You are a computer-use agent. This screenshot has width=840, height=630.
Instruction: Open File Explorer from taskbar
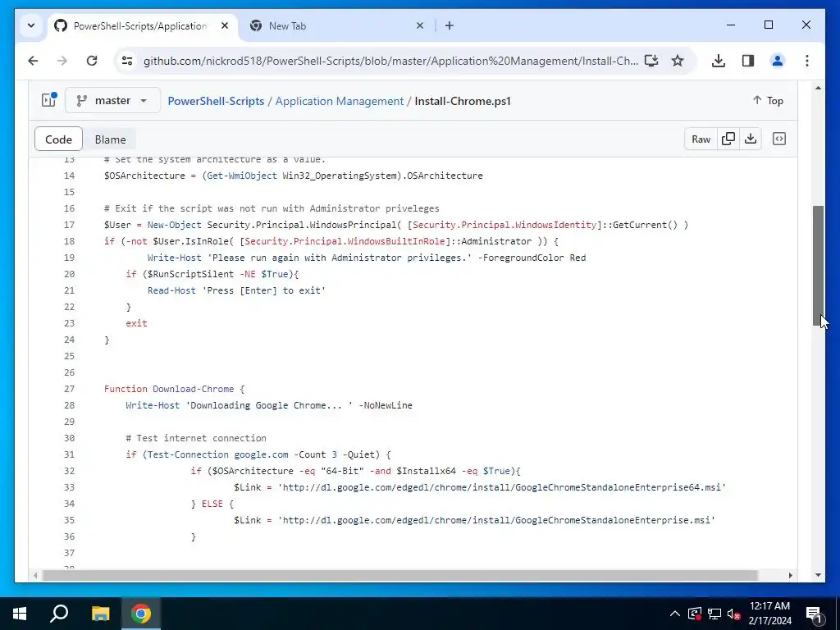[100, 614]
